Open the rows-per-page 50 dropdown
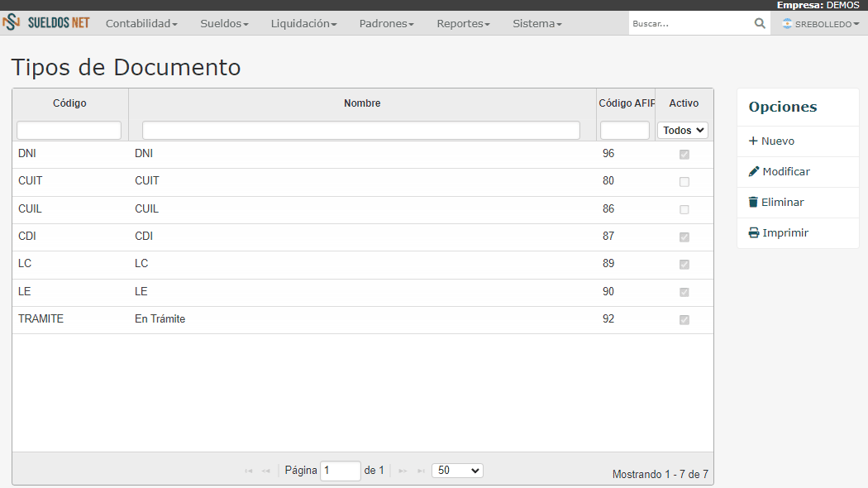The width and height of the screenshot is (868, 488). 457,471
